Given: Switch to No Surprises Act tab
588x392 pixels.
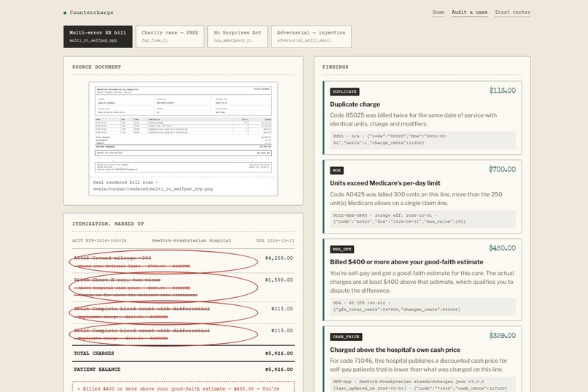Looking at the screenshot, I should [x=237, y=36].
